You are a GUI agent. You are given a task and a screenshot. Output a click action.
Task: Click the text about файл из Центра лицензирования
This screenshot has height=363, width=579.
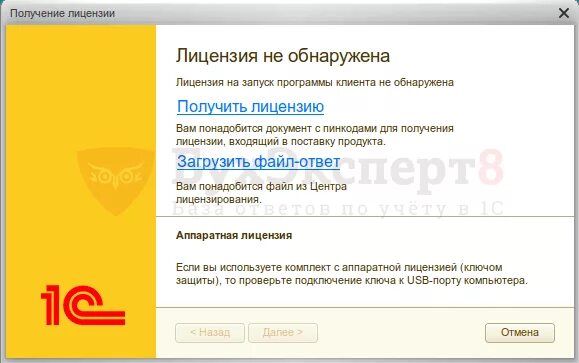261,192
